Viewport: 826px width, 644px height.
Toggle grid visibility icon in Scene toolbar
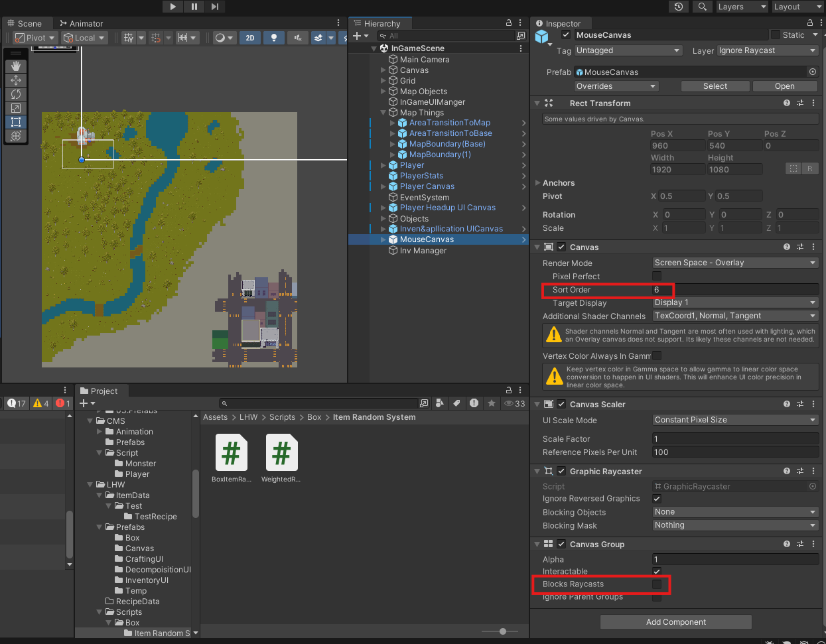point(129,38)
